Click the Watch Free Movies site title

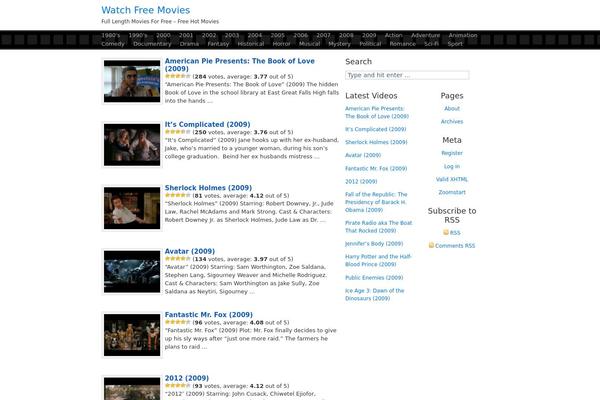click(x=145, y=10)
